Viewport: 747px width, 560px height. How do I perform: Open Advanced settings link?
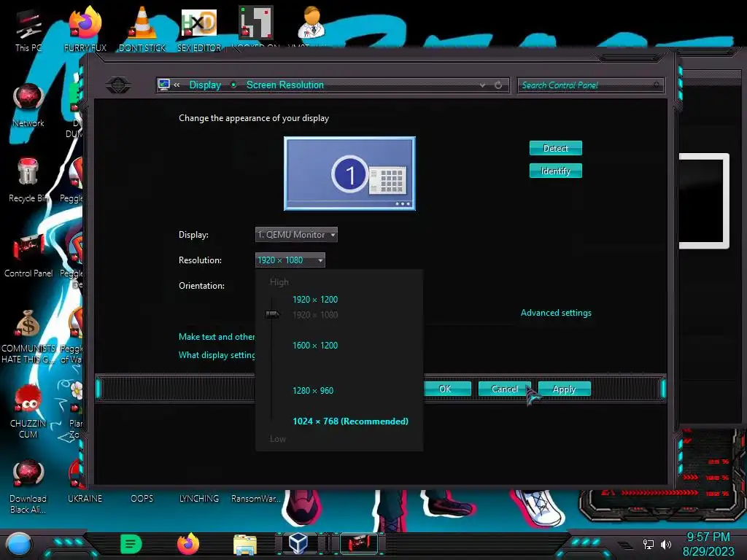(x=556, y=313)
